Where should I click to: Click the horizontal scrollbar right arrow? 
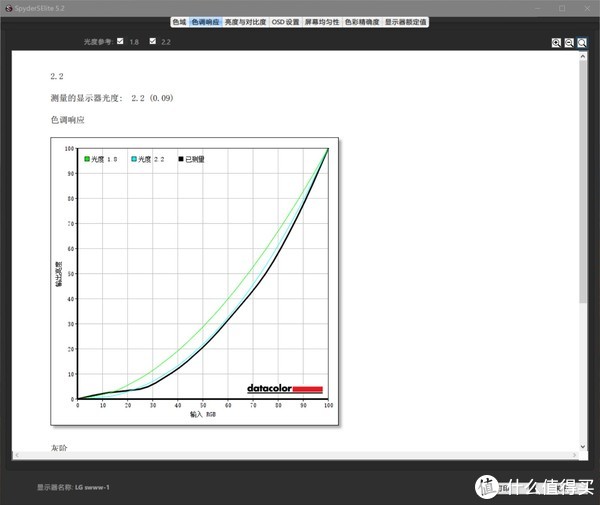pyautogui.click(x=575, y=455)
